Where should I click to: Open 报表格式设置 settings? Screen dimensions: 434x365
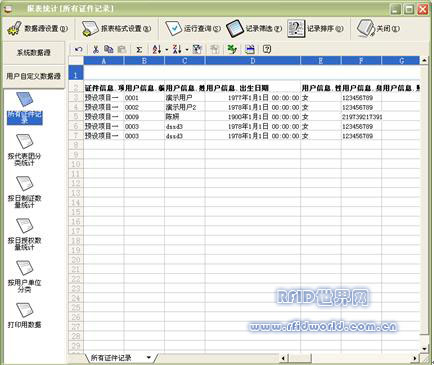click(116, 29)
